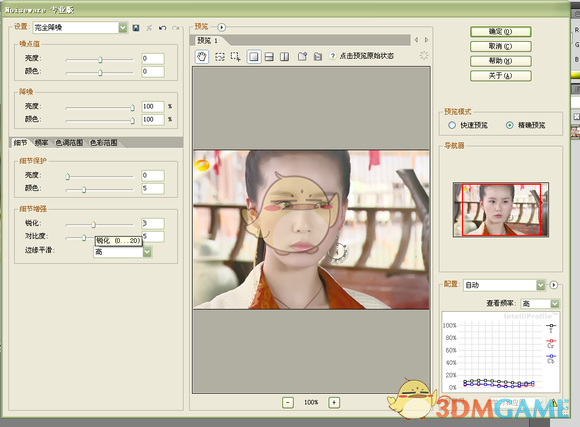Select the marquee-with-cursor selection tool
The height and width of the screenshot is (427, 580).
pos(235,57)
